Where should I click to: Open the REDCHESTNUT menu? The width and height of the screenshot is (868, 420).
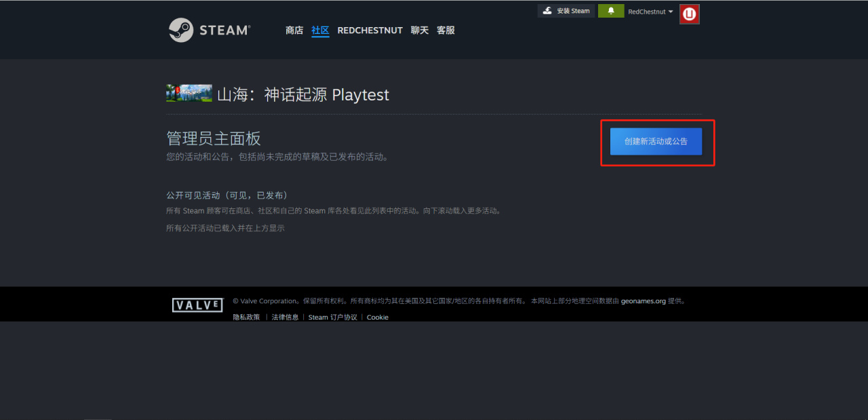(x=370, y=31)
